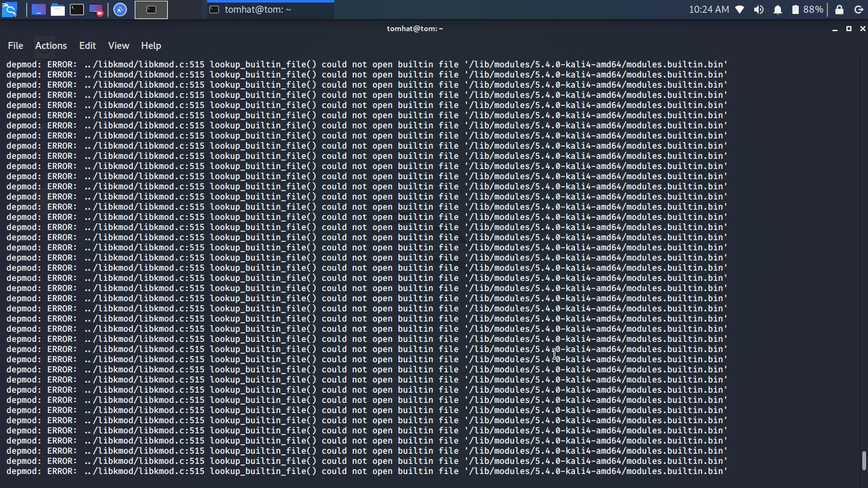Click the terminal vertical scrollbar handle
The image size is (868, 488).
864,461
